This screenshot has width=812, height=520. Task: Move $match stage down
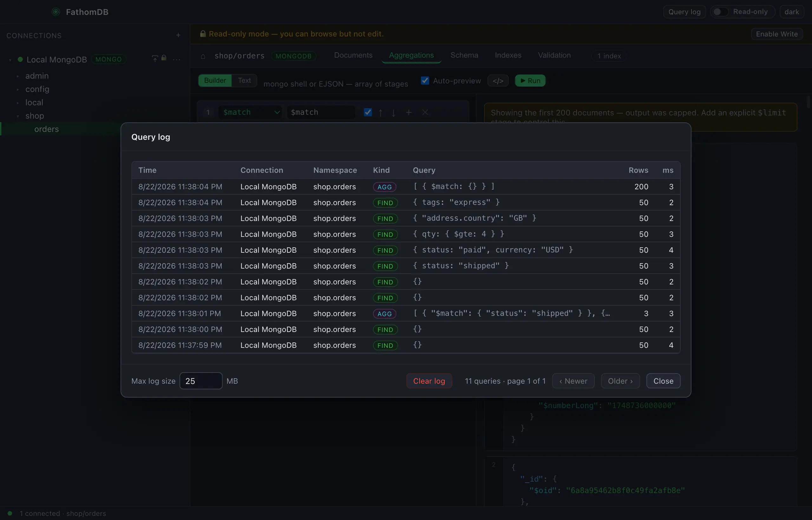394,113
